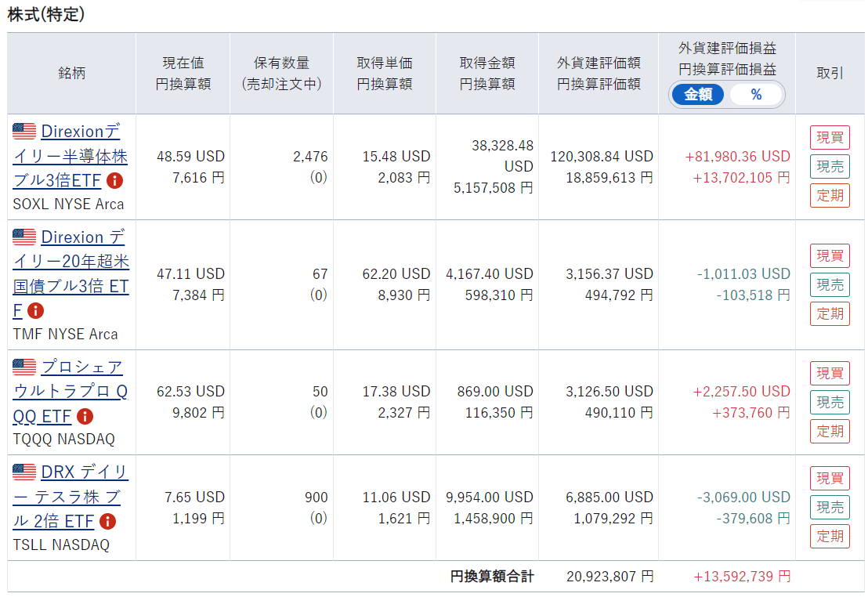Click the 9,954.00 USD acquisition amount

(x=490, y=497)
